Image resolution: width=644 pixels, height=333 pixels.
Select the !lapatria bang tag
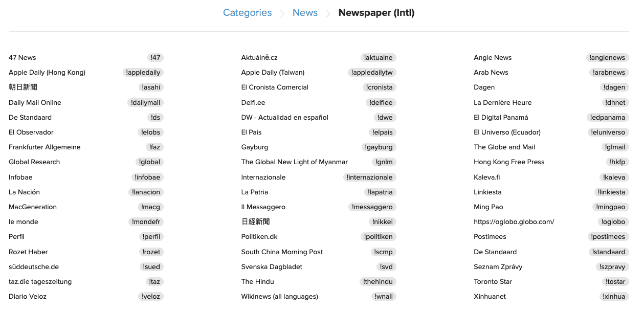381,192
